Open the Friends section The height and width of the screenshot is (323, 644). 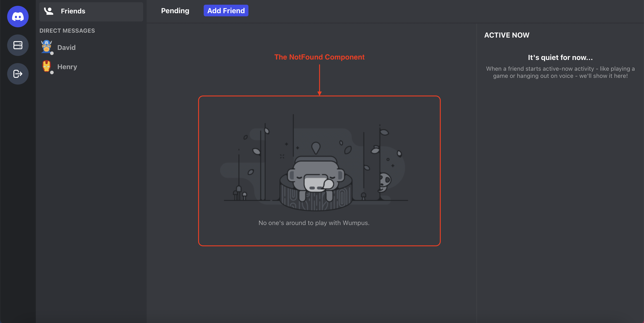pyautogui.click(x=91, y=11)
